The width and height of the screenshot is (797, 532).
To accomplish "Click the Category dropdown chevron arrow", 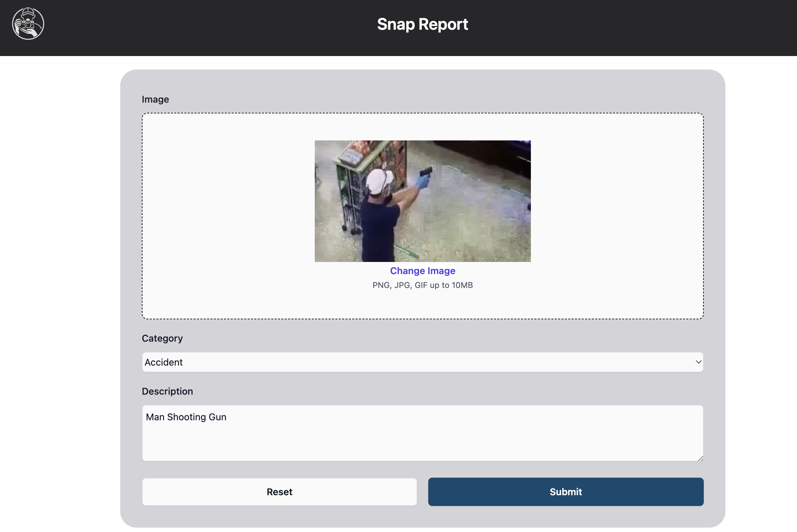I will point(698,362).
